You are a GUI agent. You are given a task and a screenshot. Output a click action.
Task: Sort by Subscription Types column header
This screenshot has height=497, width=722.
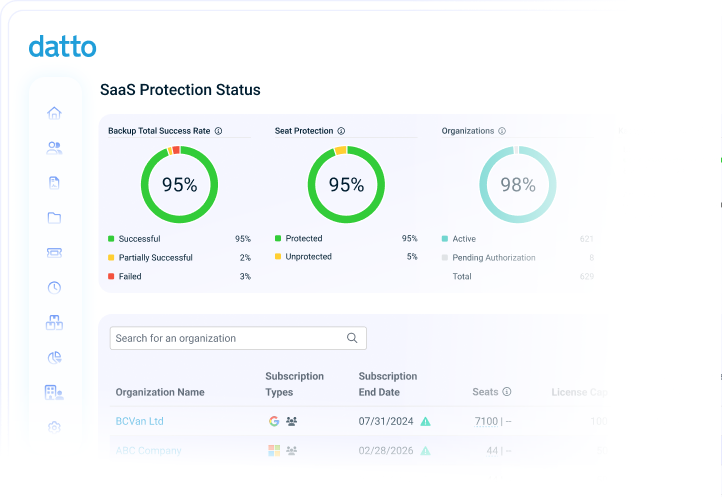[x=294, y=384]
